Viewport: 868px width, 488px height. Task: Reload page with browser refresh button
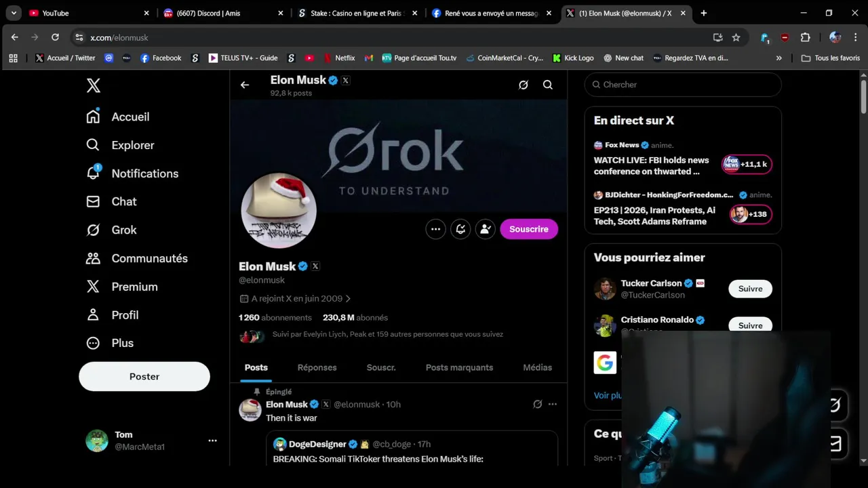(55, 37)
